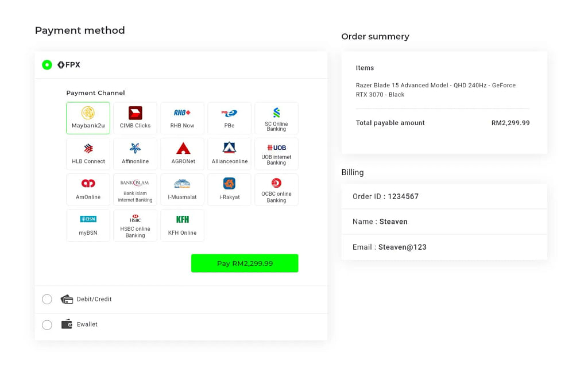Enable Debit/Credit payment radio button
The image size is (588, 380).
(x=47, y=299)
